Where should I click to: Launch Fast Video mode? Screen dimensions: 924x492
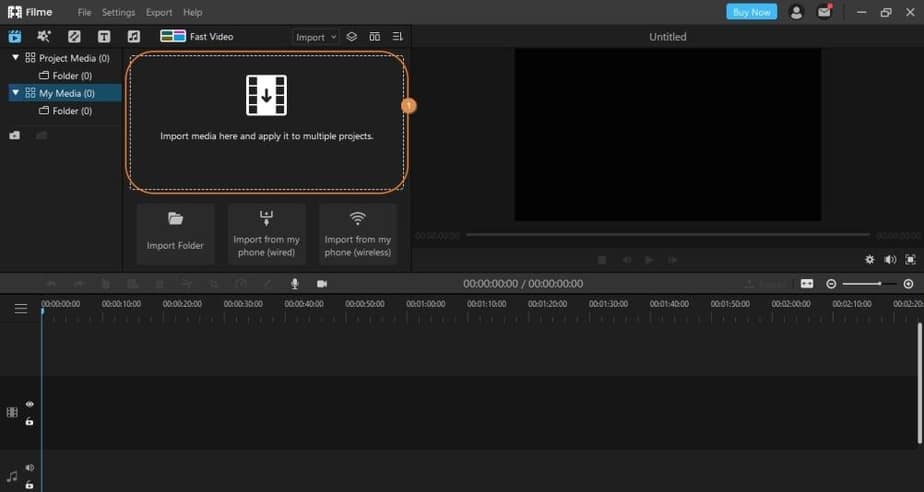197,37
